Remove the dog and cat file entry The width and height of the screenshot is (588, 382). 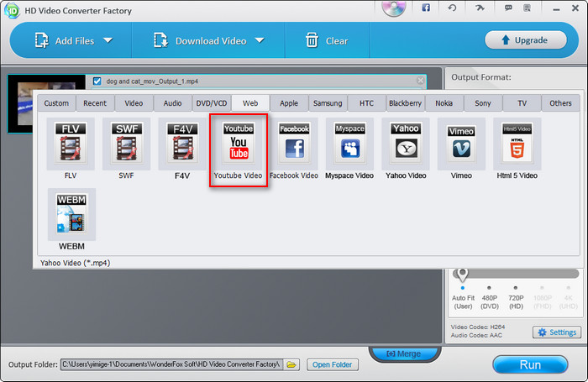[420, 81]
